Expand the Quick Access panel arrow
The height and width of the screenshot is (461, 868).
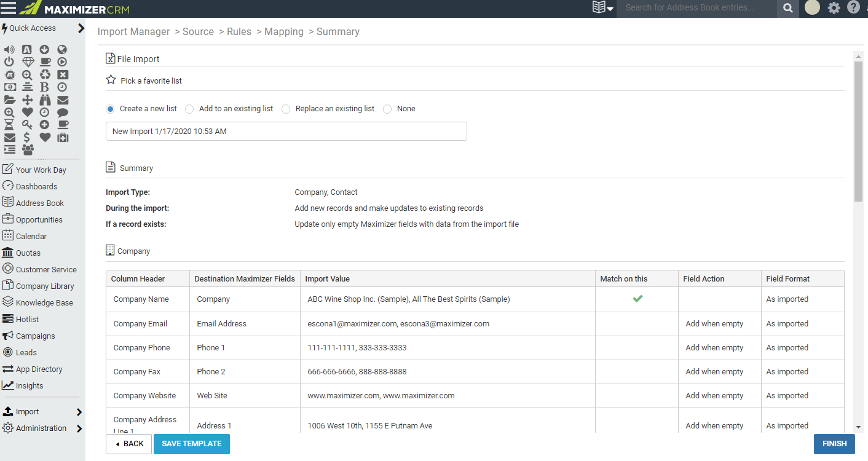81,28
